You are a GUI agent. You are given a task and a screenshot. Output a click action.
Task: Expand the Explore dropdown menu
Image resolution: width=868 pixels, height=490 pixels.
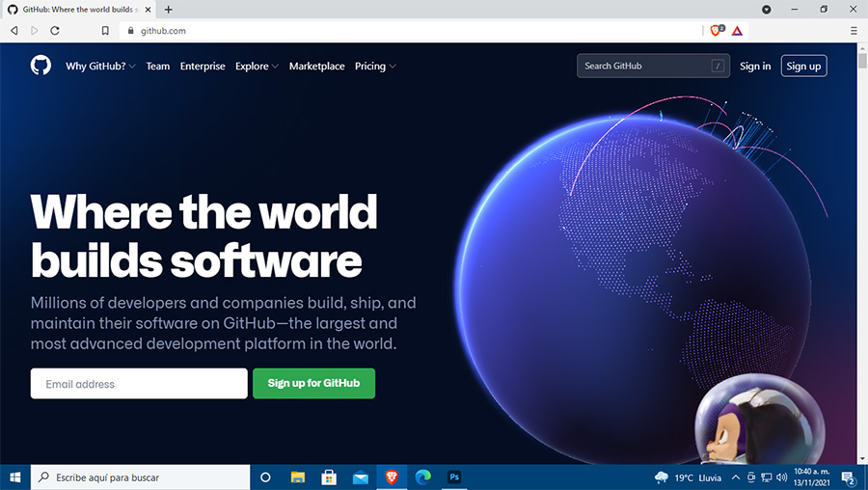tap(257, 66)
